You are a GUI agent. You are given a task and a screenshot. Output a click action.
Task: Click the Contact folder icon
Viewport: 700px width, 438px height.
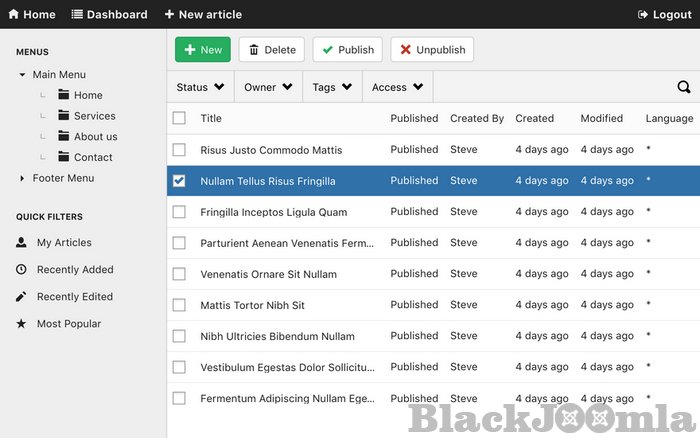click(64, 157)
